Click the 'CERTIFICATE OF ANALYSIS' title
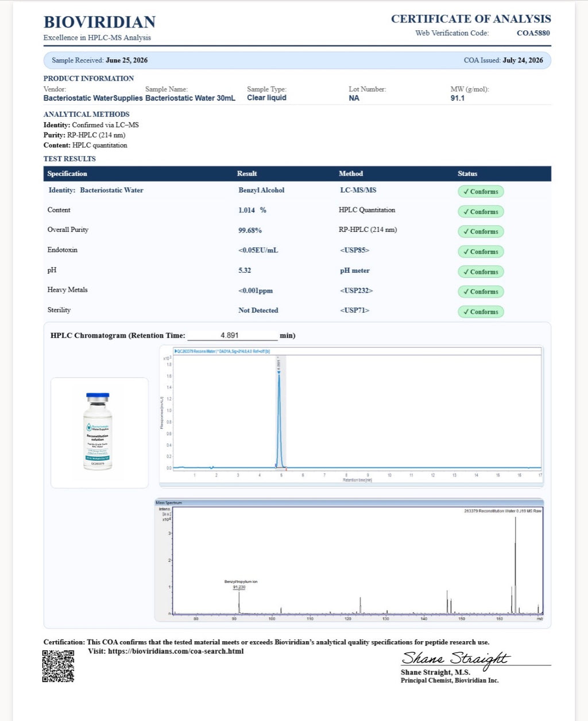588x721 pixels. pos(471,19)
